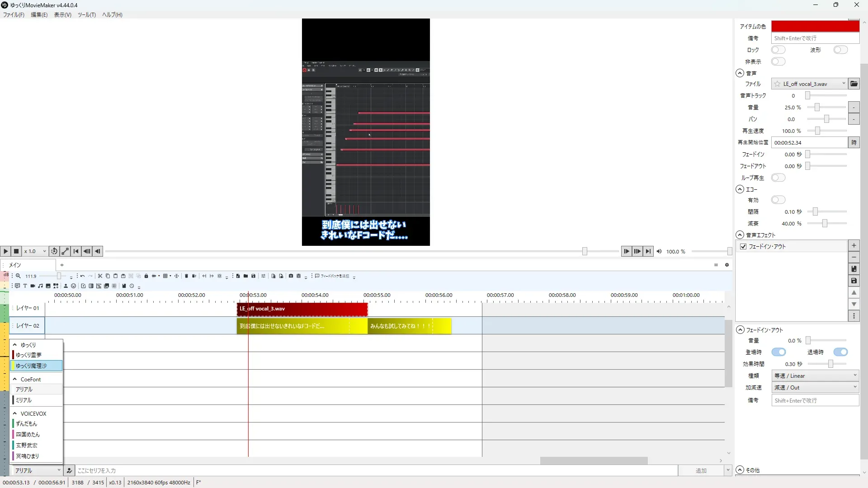Click the red アイテムの色 color swatch
Screen dimensions: 868x488
815,26
